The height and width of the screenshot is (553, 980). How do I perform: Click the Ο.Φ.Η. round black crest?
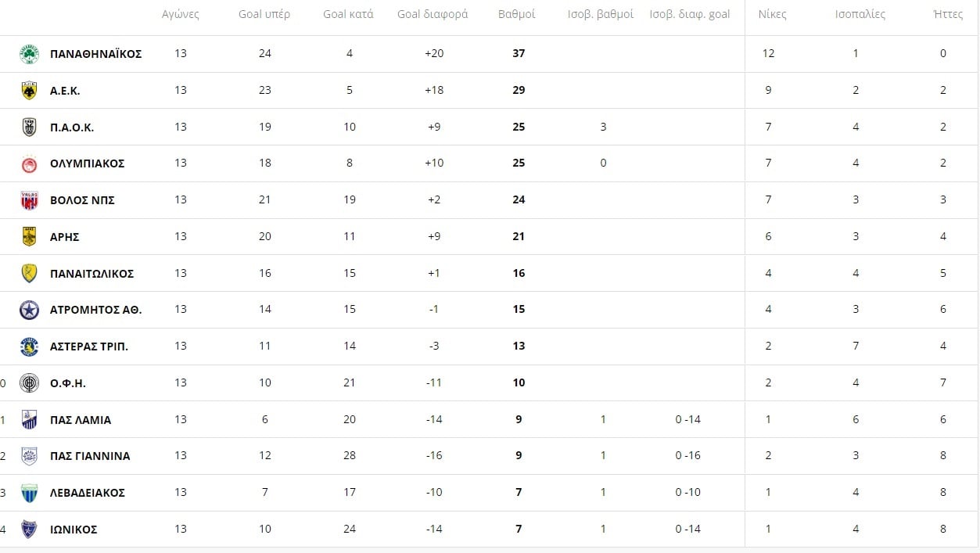click(x=29, y=383)
